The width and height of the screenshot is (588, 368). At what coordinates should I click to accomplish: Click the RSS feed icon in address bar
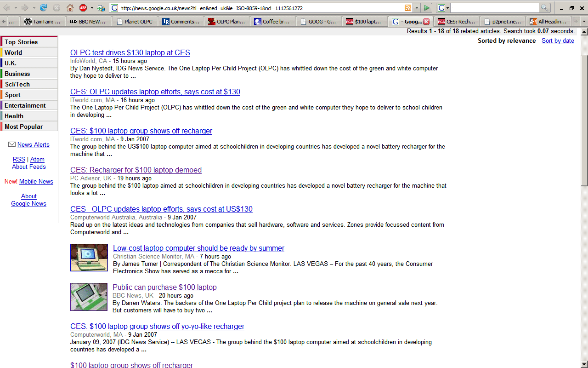(407, 8)
